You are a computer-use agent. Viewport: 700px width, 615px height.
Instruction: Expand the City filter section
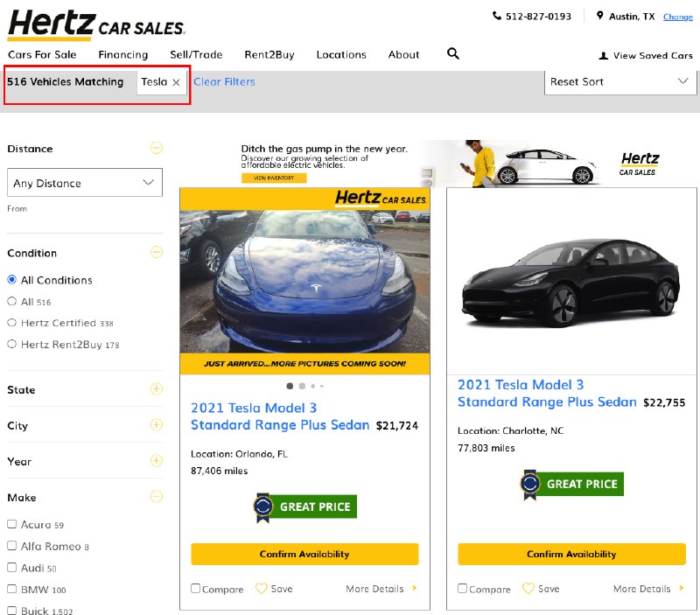[x=157, y=424]
